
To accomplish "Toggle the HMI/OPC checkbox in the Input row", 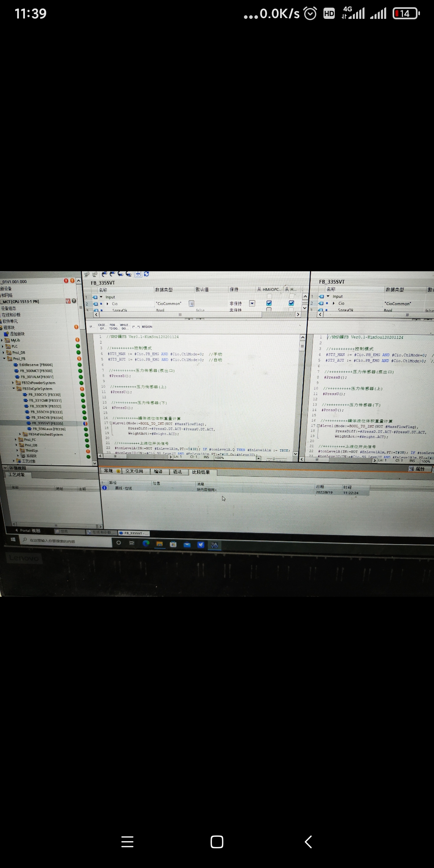I will tap(269, 297).
